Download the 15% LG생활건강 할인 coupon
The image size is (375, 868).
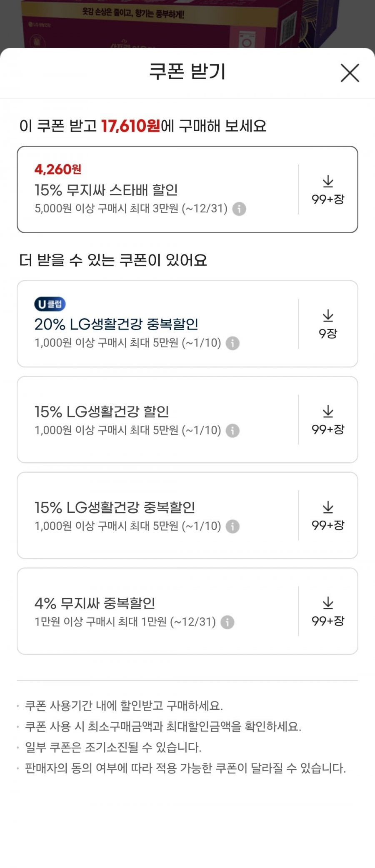point(328,420)
